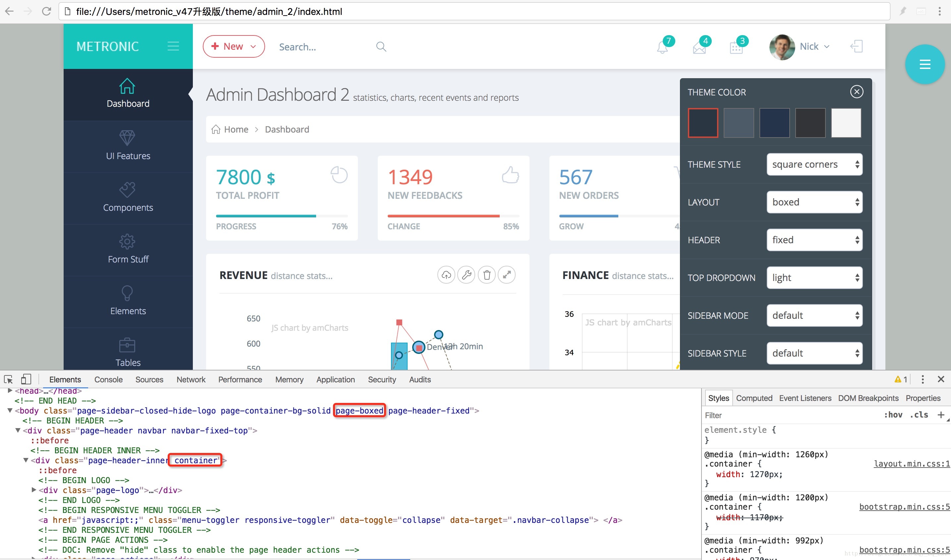Screen dimensions: 951x560
Task: Open the Computed styles tab
Action: [x=754, y=398]
